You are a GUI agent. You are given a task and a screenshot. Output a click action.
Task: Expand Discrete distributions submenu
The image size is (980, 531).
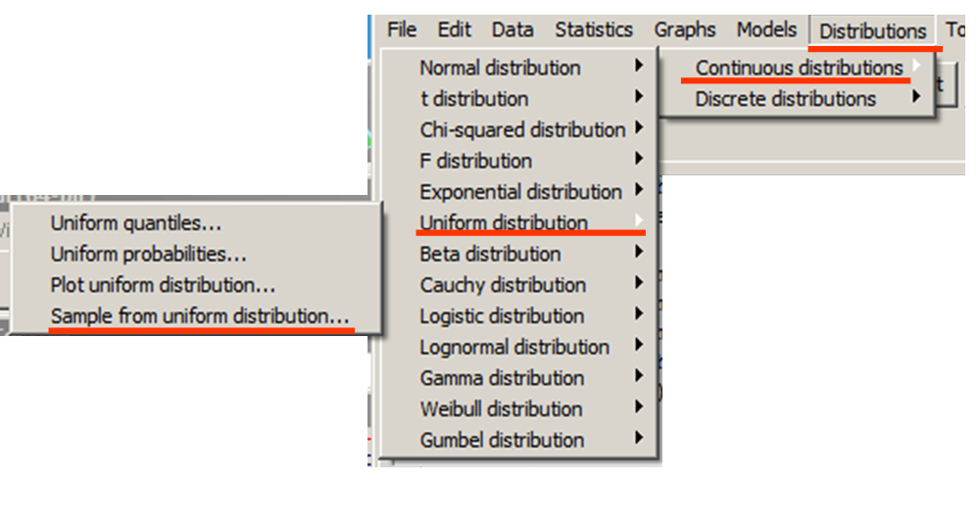786,99
